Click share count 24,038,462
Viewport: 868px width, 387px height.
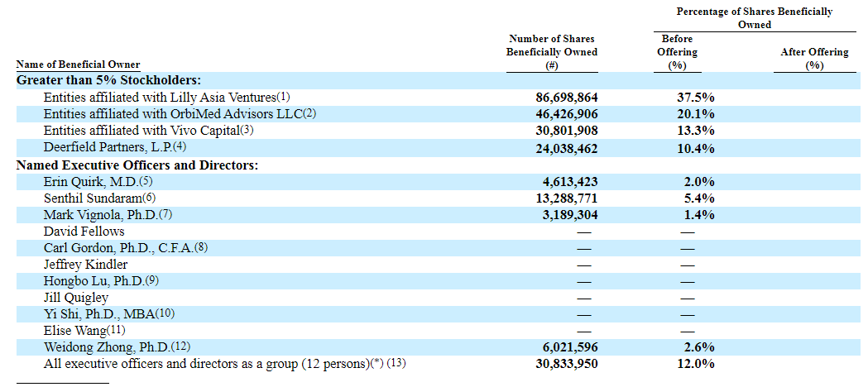click(x=567, y=149)
